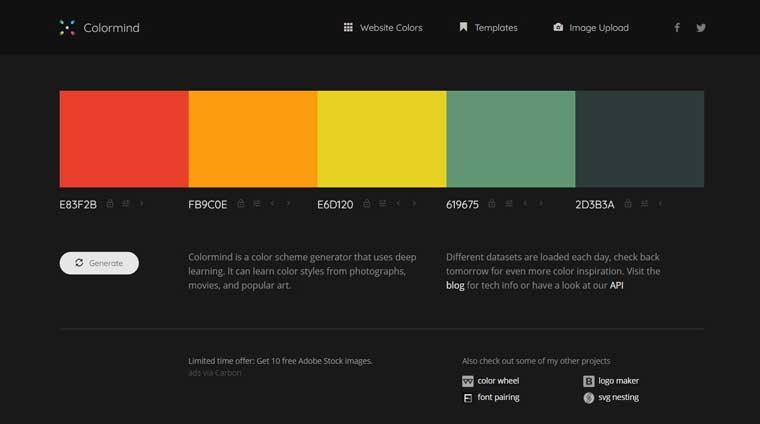This screenshot has height=424, width=760.
Task: Lock the E83F2B red color
Action: click(x=110, y=204)
